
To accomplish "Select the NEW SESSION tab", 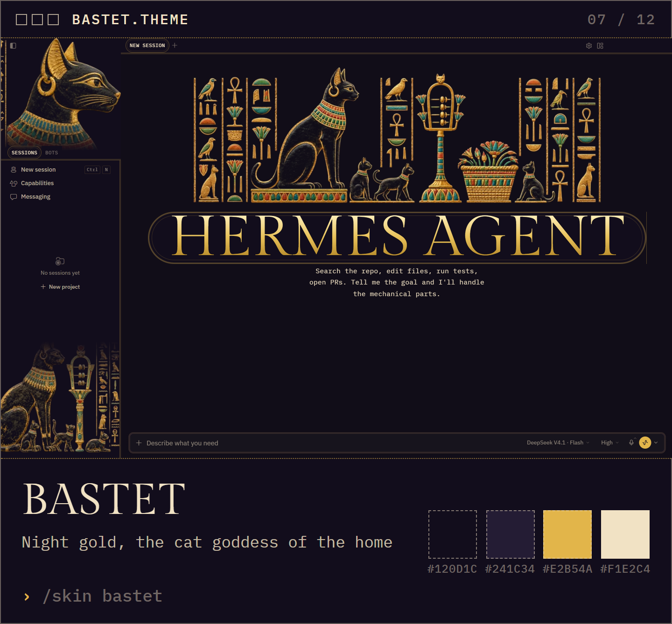I will [x=147, y=45].
